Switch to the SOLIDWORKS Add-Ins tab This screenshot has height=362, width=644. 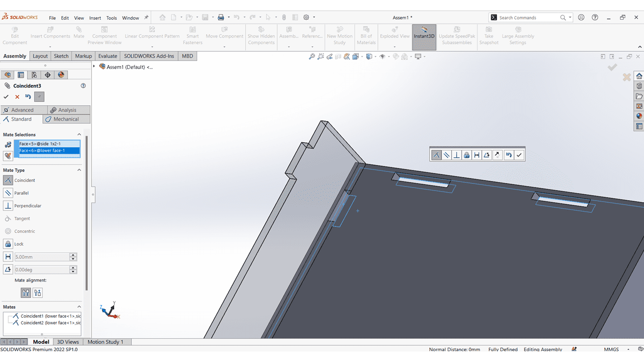click(x=149, y=56)
